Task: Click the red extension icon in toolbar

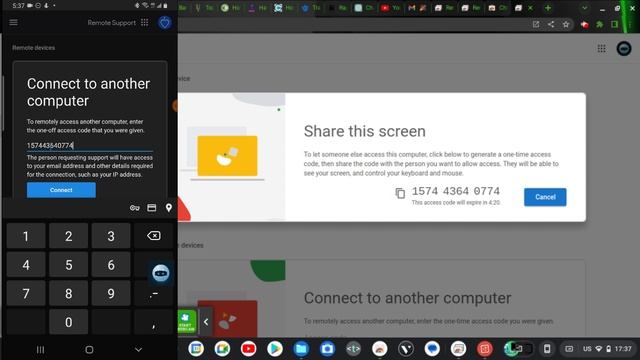Action: pos(584,24)
